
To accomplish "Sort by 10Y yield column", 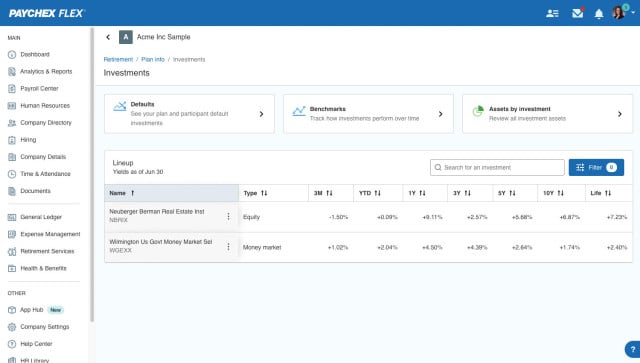I will pos(561,193).
